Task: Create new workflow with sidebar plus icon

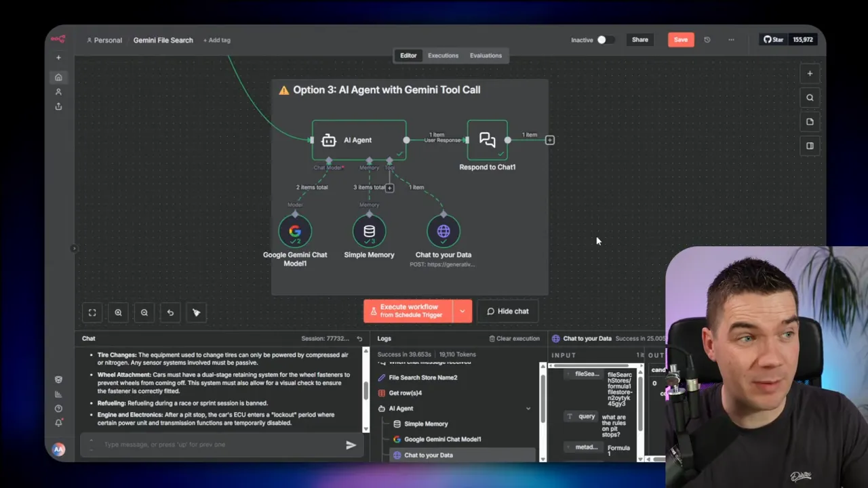Action: [x=58, y=57]
